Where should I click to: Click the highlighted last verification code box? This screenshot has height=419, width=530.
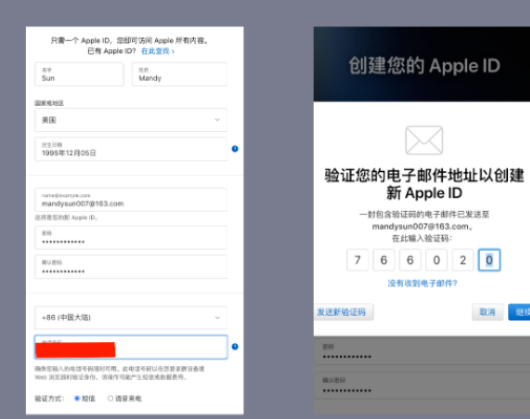489,260
